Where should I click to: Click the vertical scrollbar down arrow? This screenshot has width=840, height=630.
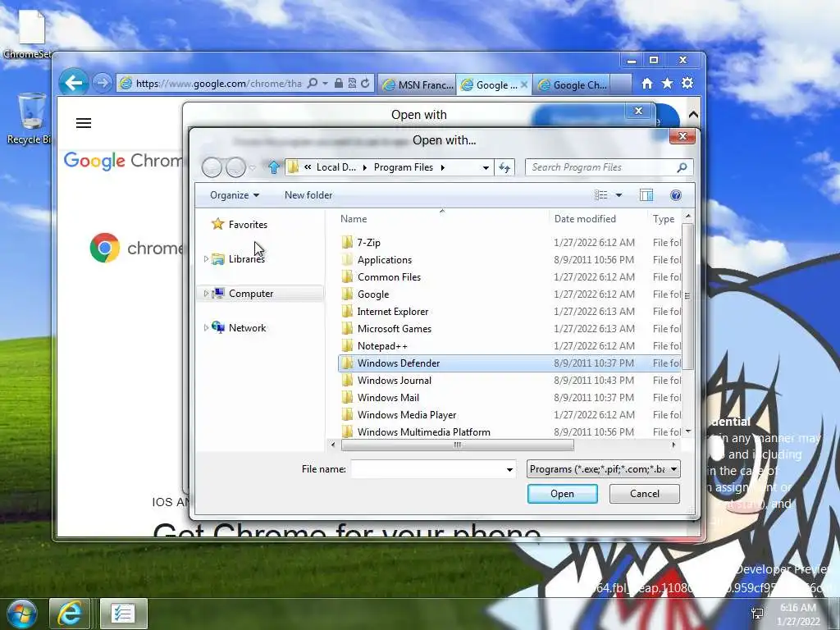(x=688, y=431)
